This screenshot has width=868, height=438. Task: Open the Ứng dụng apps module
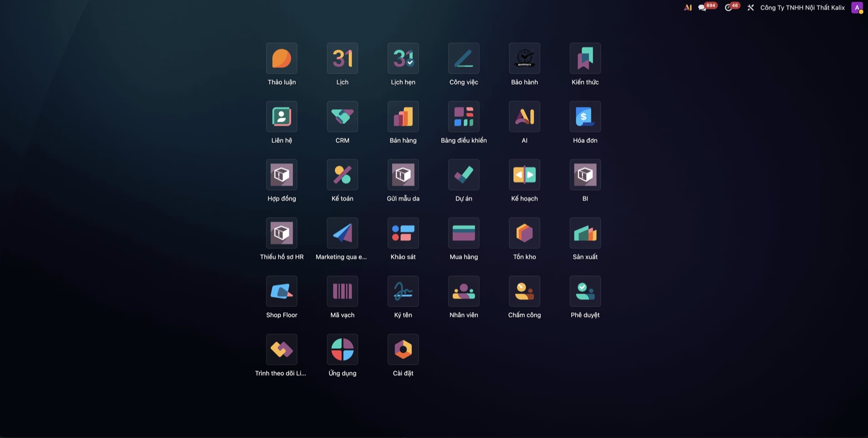point(342,349)
